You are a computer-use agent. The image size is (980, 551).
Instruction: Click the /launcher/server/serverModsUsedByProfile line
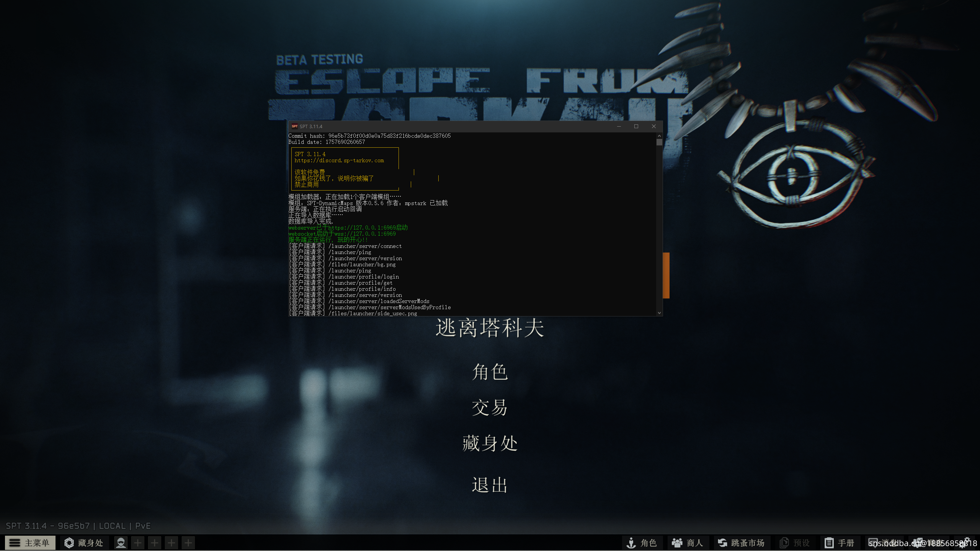click(x=369, y=307)
